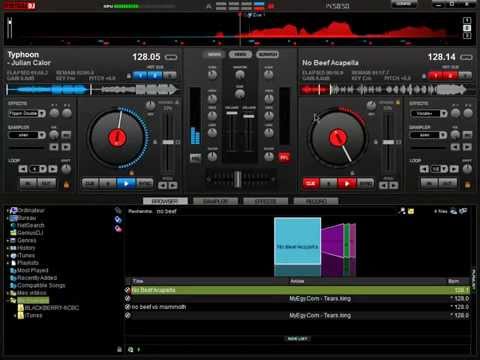This screenshot has height=360, width=480.
Task: Play the left deck track Typhoon
Action: tap(126, 184)
